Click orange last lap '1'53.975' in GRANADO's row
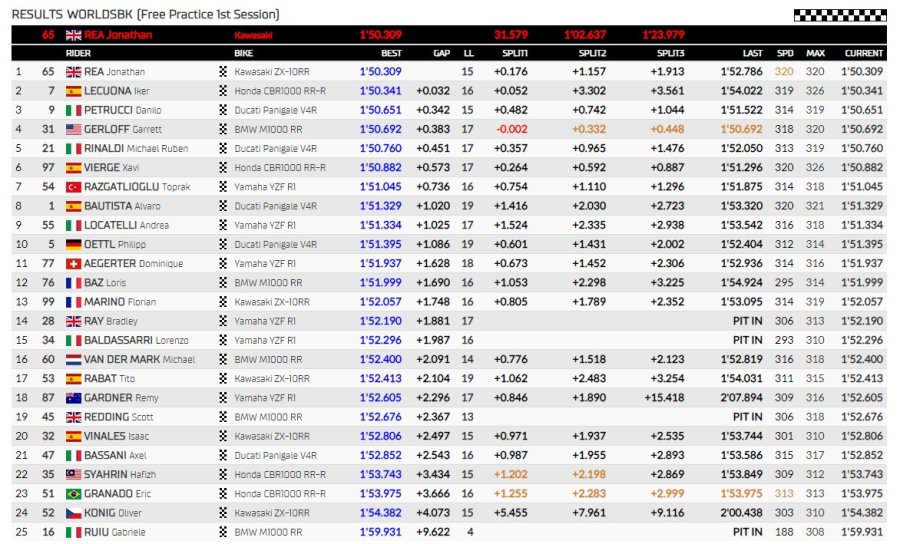This screenshot has width=900, height=544. [742, 494]
